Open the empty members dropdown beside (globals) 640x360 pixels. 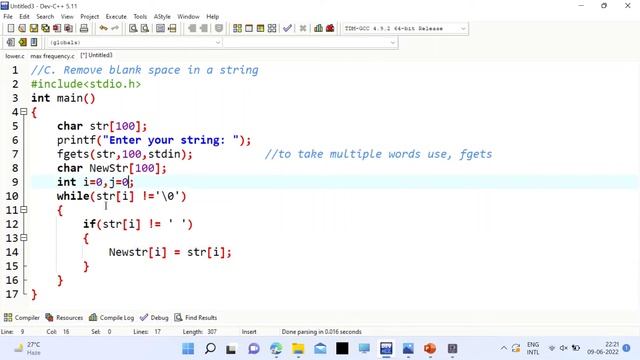pyautogui.click(x=310, y=42)
